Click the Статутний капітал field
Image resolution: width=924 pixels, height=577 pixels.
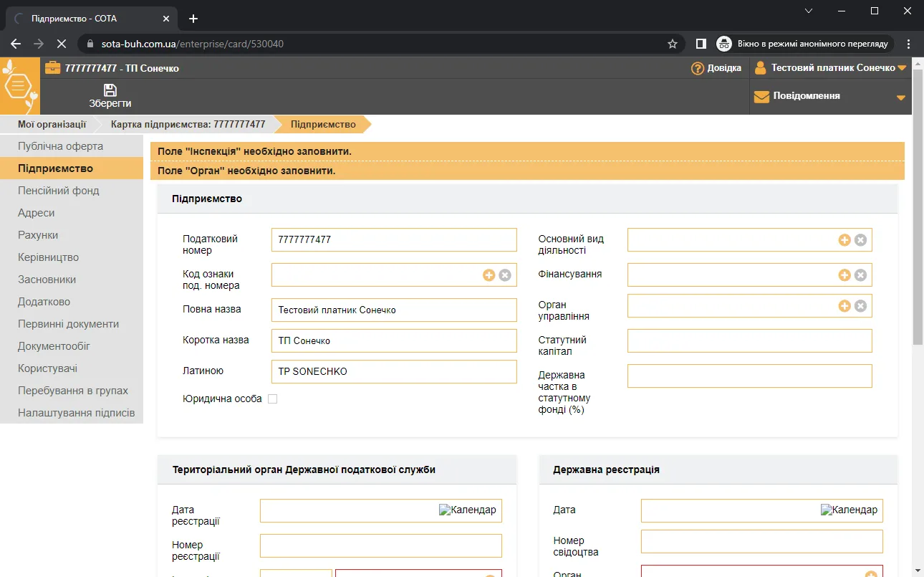[x=750, y=341]
